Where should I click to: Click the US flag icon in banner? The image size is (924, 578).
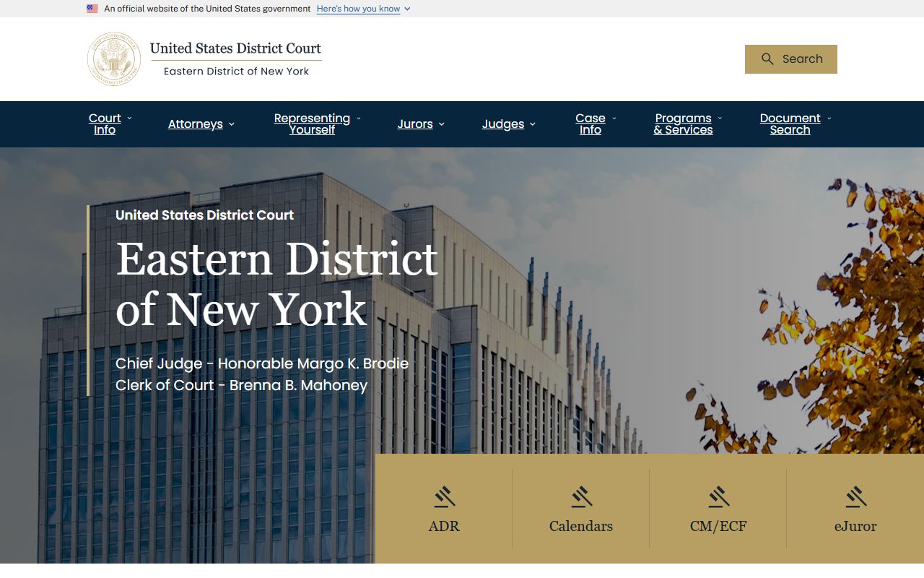(x=92, y=9)
